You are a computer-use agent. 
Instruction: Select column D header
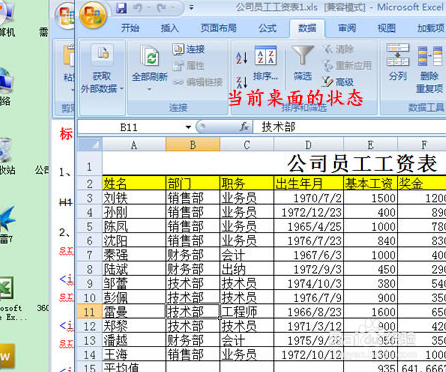308,145
